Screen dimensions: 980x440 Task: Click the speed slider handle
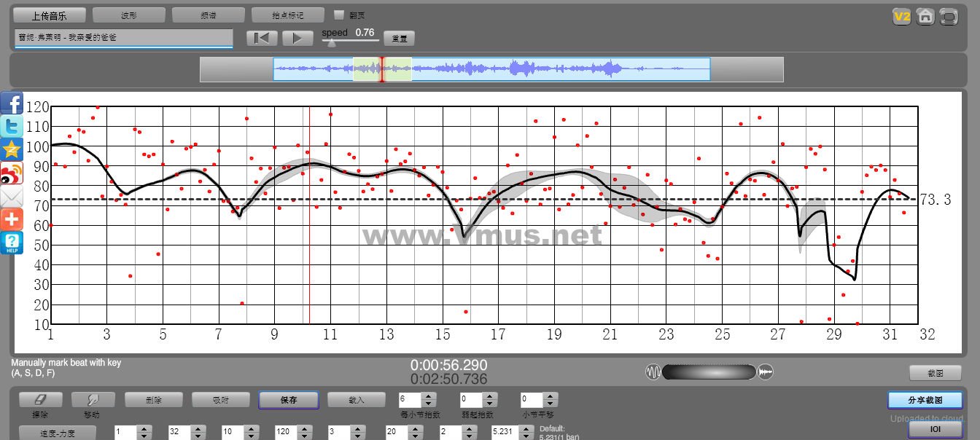click(x=332, y=43)
